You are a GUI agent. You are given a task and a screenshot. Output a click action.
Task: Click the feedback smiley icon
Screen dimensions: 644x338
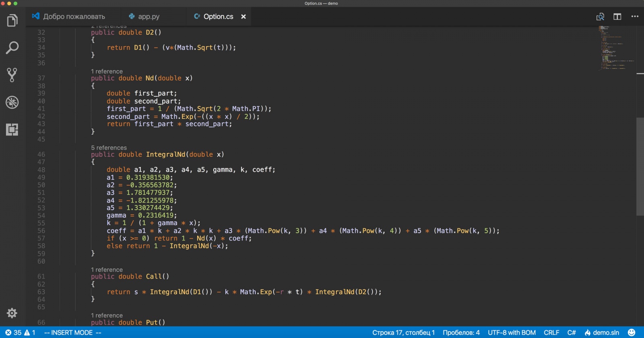(x=632, y=333)
